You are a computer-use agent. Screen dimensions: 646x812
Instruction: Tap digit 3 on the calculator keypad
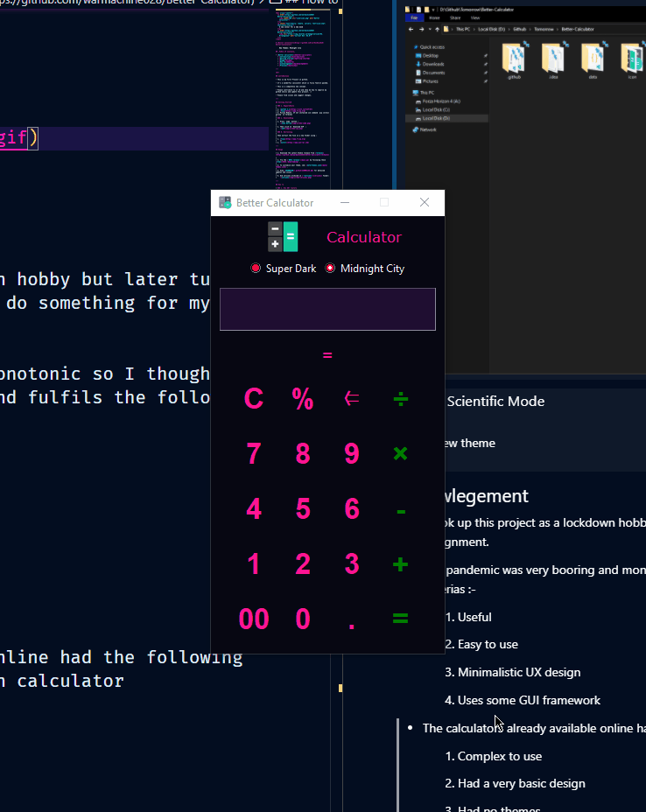coord(352,563)
